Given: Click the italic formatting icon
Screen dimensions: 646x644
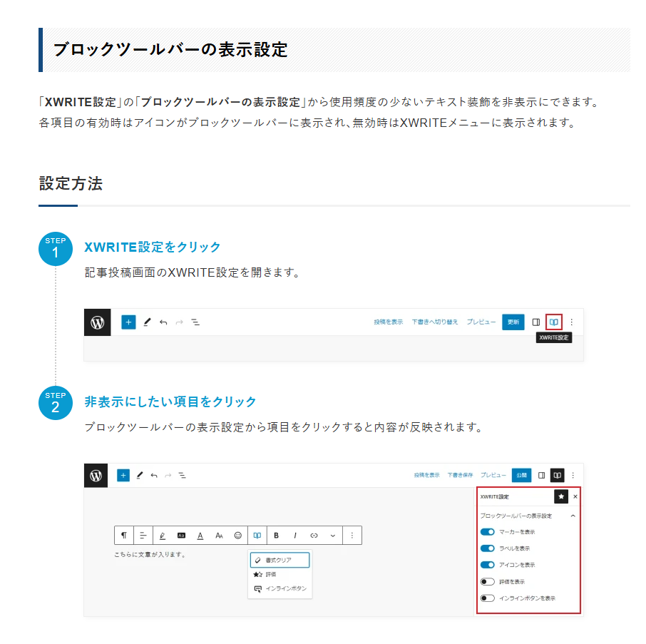Looking at the screenshot, I should [x=294, y=535].
